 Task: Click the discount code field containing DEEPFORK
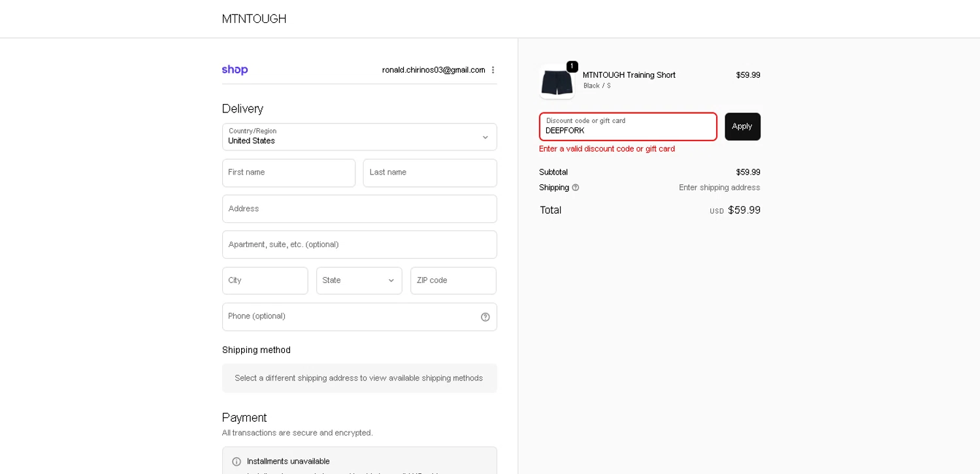[628, 127]
